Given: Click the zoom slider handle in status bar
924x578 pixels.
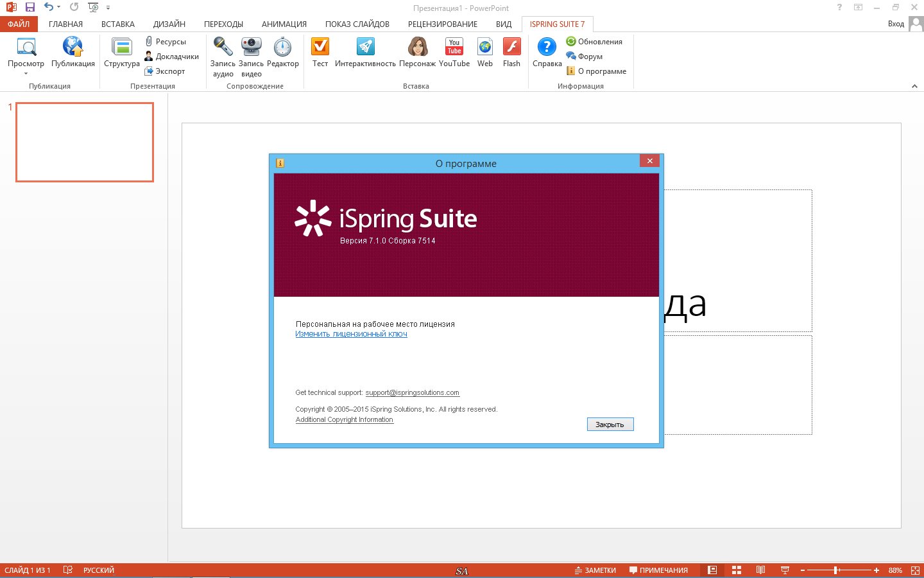Looking at the screenshot, I should [x=835, y=570].
